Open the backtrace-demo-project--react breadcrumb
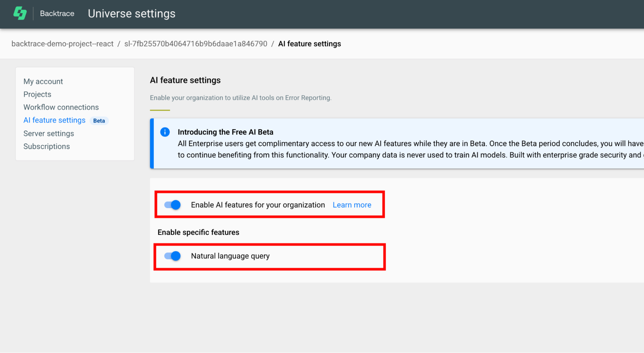The width and height of the screenshot is (644, 353). click(x=62, y=44)
